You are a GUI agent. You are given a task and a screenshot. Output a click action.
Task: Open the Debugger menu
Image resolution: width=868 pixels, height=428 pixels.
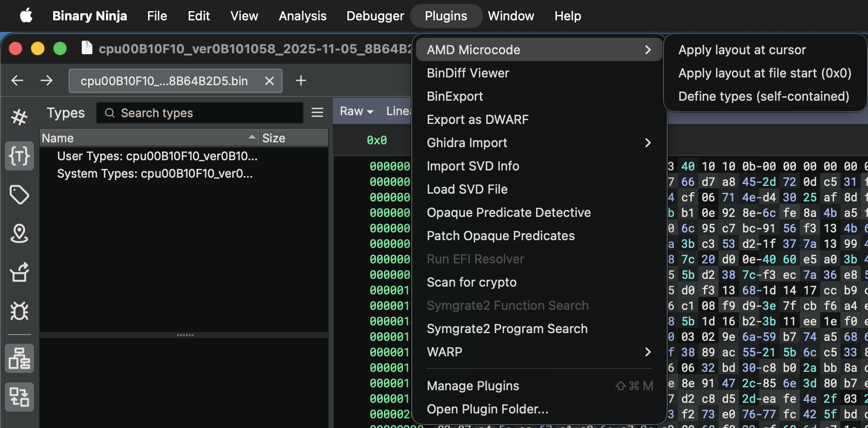coord(375,16)
